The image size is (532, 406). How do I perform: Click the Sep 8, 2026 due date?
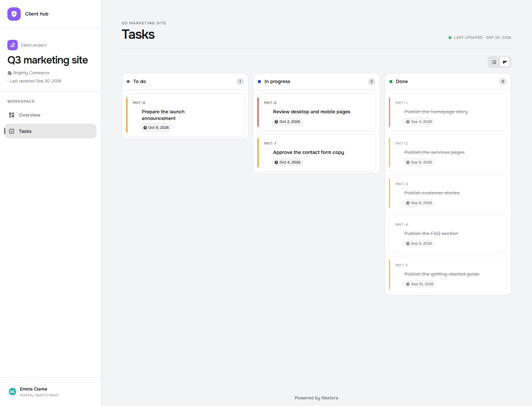(x=419, y=203)
